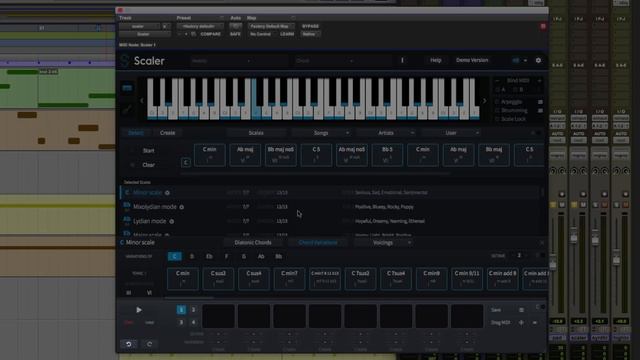This screenshot has height=360, width=640.
Task: Select pattern slot 1
Action: [x=181, y=310]
